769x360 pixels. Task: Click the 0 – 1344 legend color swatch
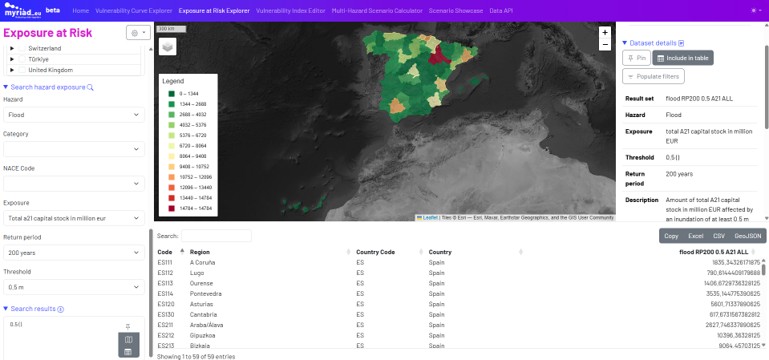pos(172,94)
